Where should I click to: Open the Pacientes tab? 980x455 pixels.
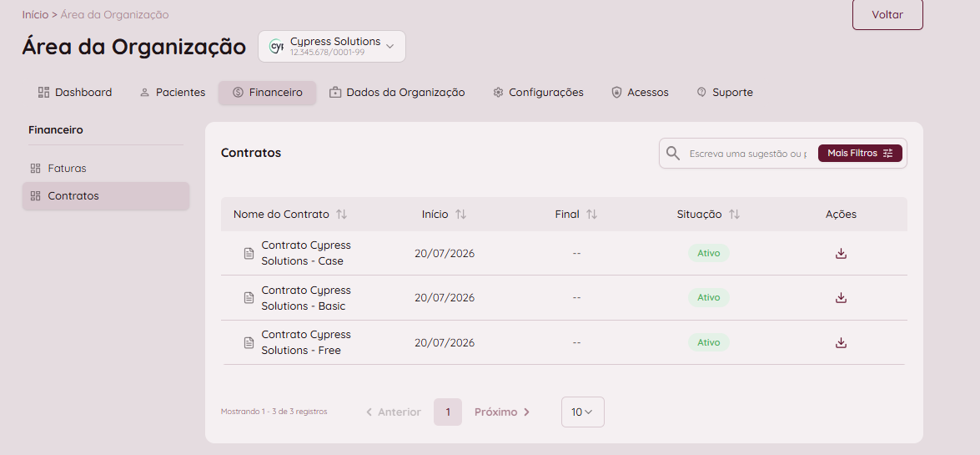[x=173, y=93]
